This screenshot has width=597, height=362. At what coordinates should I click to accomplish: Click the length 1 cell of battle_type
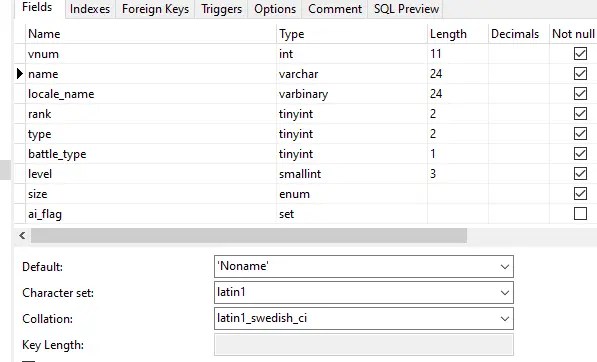(x=458, y=154)
